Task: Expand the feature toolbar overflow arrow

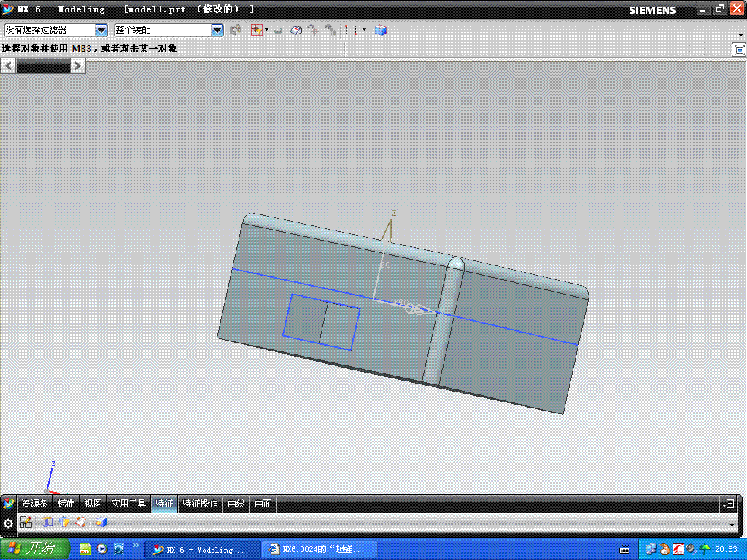Action: pyautogui.click(x=732, y=525)
